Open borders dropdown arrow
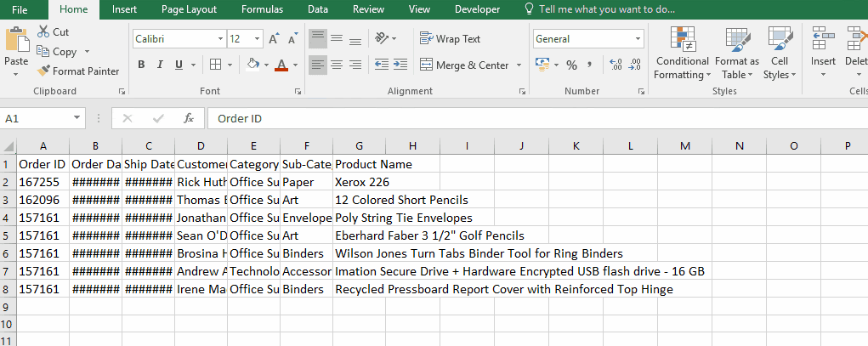This screenshot has height=346, width=868. 230,65
